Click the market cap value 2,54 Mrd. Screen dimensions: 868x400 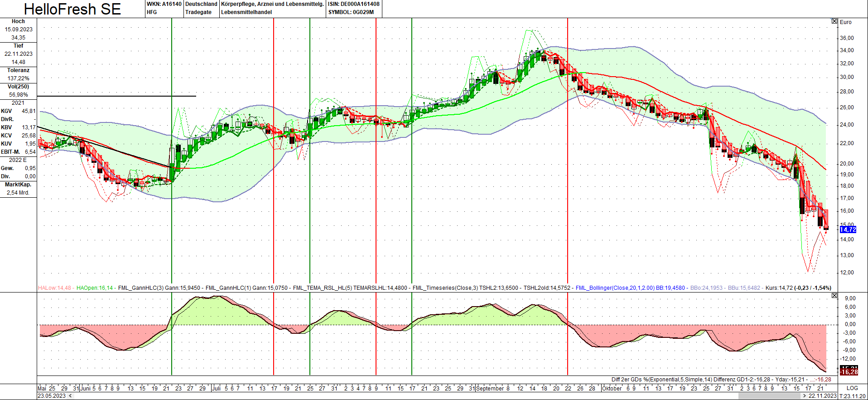click(x=18, y=193)
